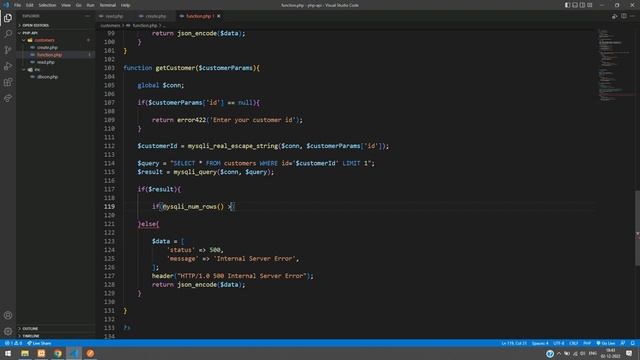640x360 pixels.
Task: Open the File menu
Action: coord(17,5)
